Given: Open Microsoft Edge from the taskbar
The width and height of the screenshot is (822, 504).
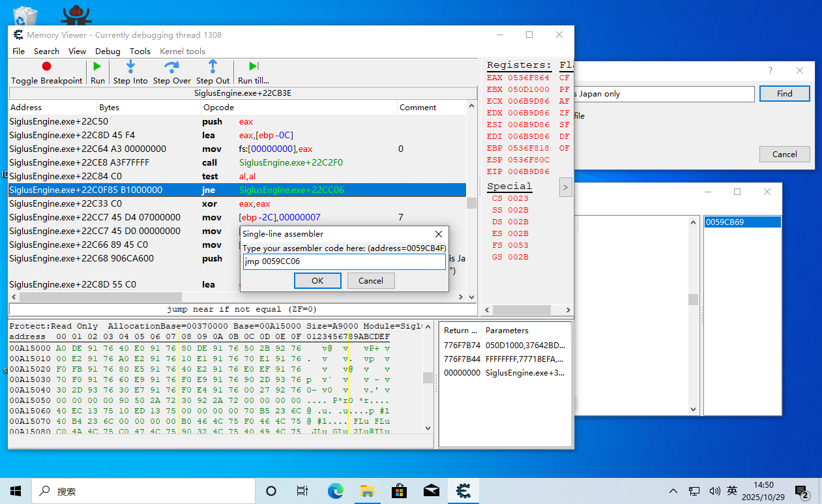Looking at the screenshot, I should coord(335,491).
